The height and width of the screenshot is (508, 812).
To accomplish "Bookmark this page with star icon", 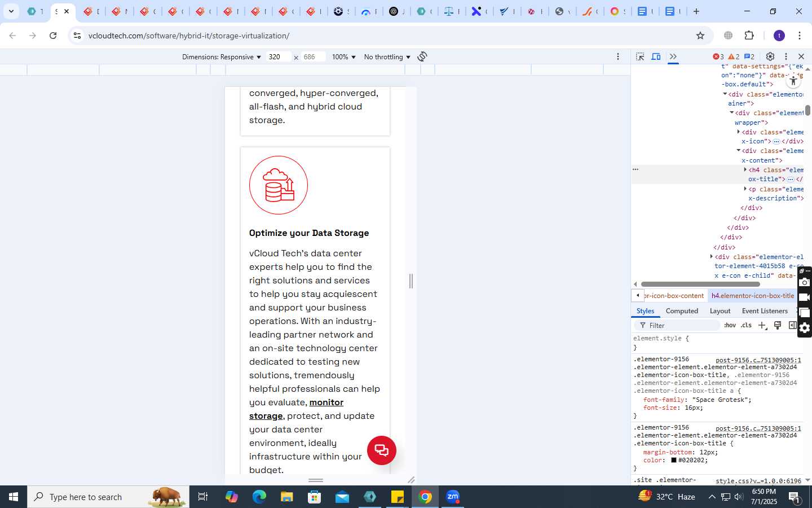I will click(700, 36).
